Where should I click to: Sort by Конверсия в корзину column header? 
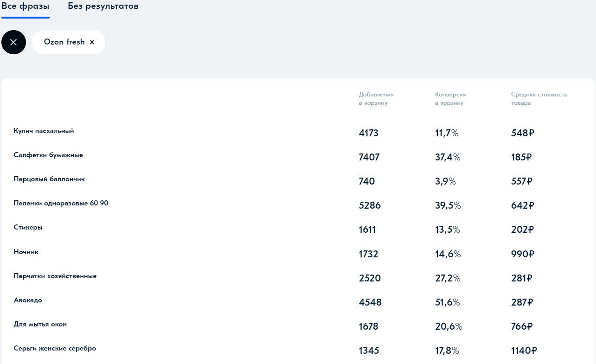[450, 99]
